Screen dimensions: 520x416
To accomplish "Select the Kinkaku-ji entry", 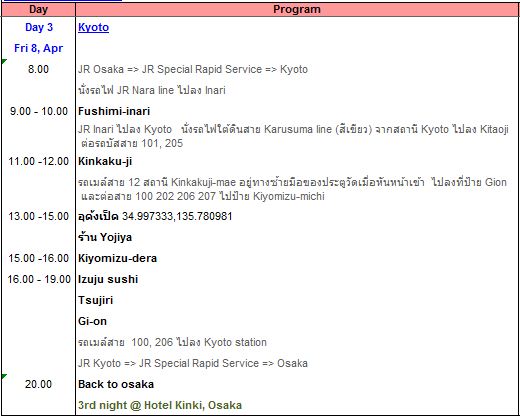I will (x=105, y=161).
